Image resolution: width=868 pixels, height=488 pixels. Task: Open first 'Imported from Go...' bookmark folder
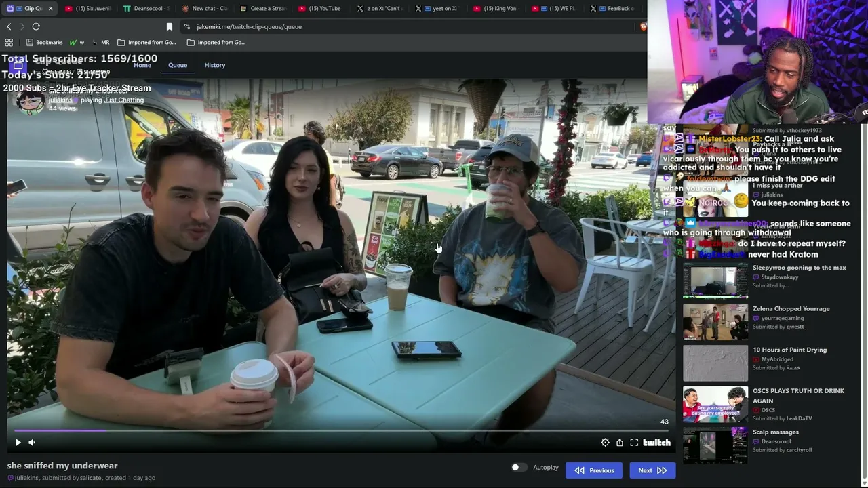pyautogui.click(x=146, y=42)
